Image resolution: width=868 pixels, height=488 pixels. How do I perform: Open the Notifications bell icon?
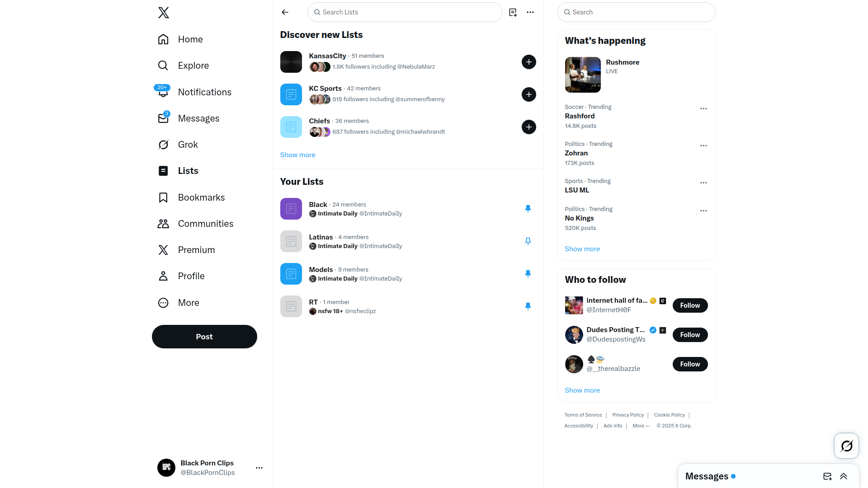pos(163,92)
